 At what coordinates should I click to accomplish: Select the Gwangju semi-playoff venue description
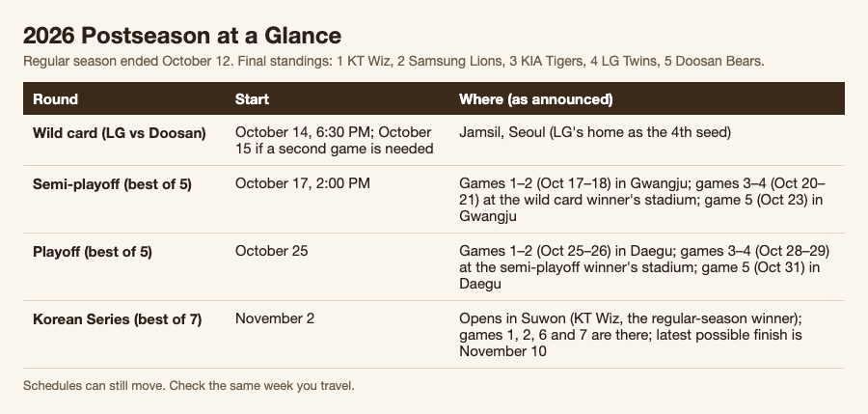(642, 200)
